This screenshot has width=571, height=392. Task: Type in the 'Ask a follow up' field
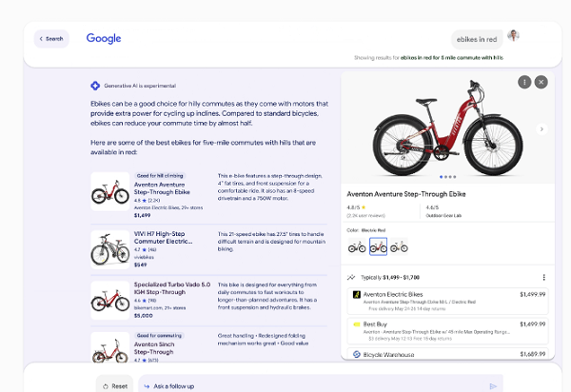(314, 385)
